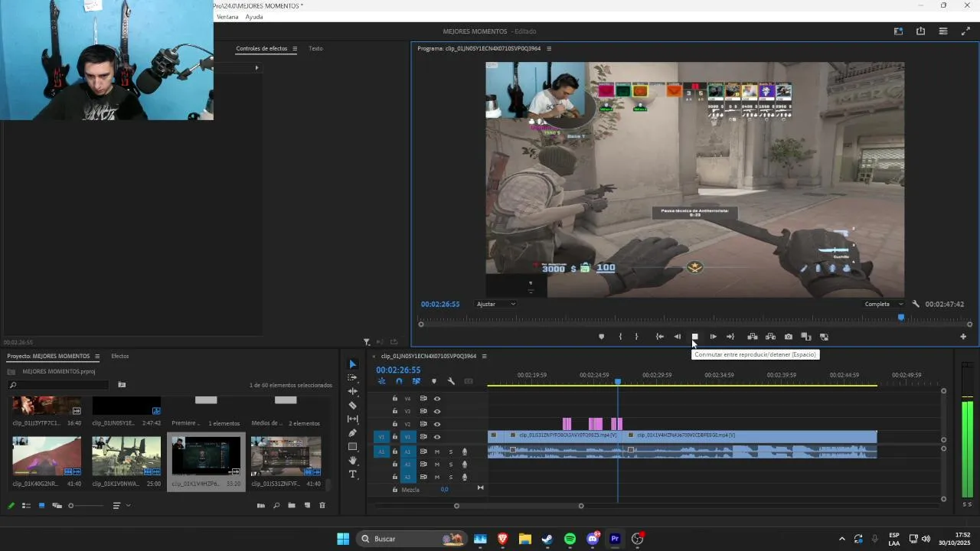
Task: Open Project panel hamburger menu
Action: 96,356
